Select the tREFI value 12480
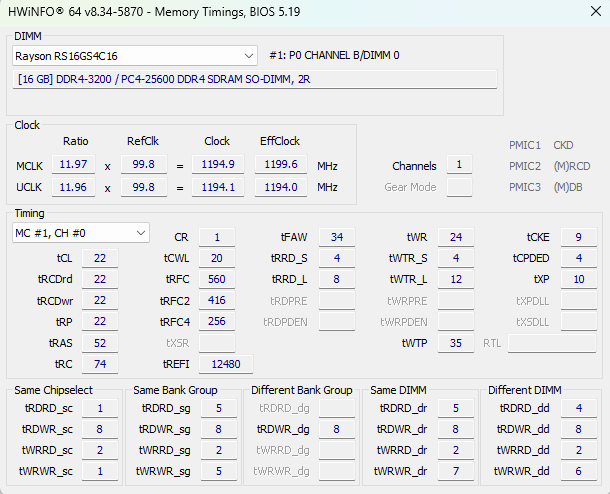The height and width of the screenshot is (494, 610). pos(226,364)
